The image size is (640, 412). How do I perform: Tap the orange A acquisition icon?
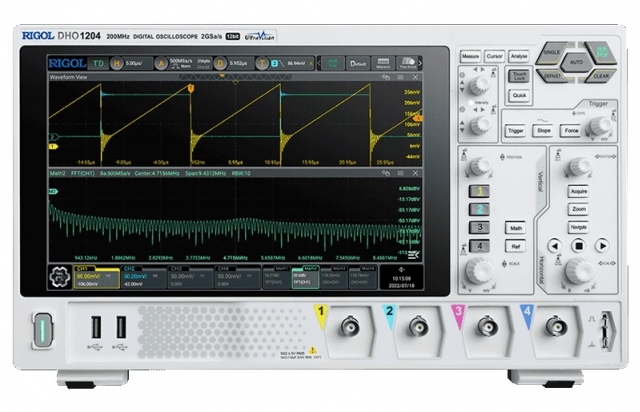click(162, 63)
